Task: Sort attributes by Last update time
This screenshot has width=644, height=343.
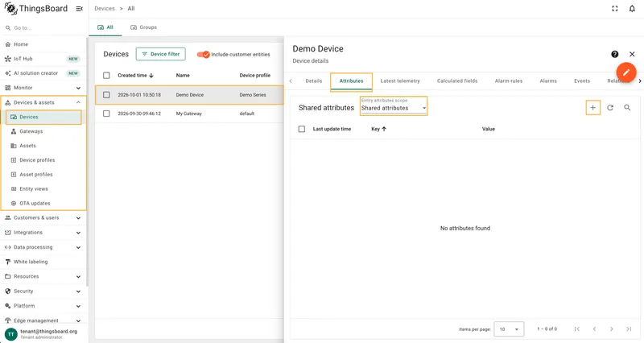Action: pyautogui.click(x=332, y=129)
